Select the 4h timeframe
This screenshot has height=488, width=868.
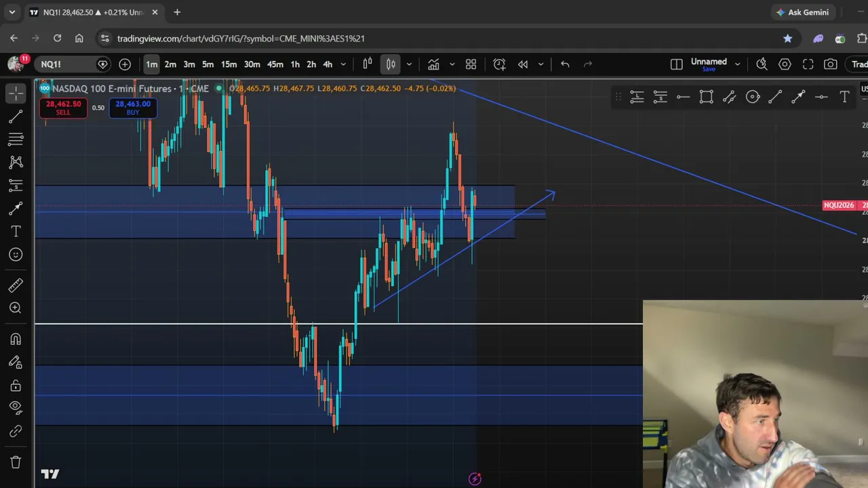click(328, 64)
